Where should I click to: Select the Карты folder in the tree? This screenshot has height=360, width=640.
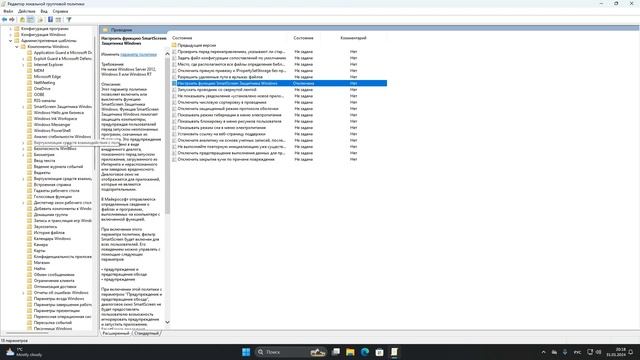(x=40, y=251)
